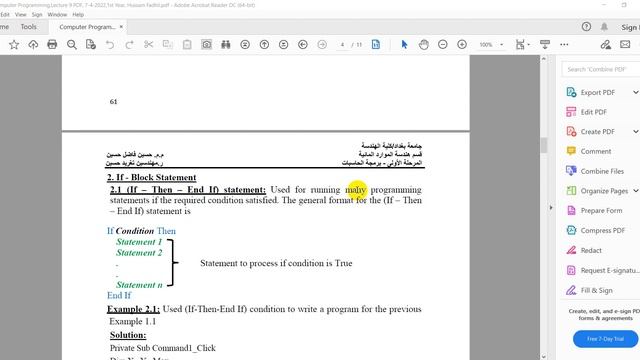Click the scrollbar down arrow

coord(544,356)
